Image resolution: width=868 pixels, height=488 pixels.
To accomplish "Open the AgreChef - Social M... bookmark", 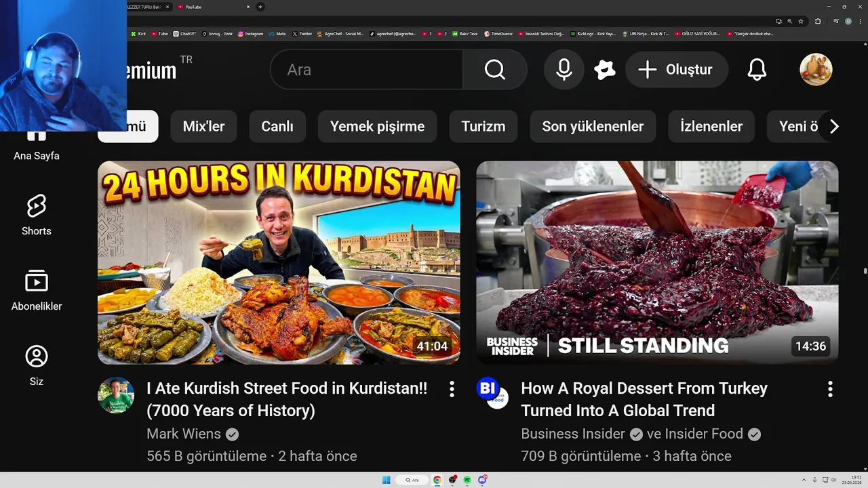I will pos(340,33).
